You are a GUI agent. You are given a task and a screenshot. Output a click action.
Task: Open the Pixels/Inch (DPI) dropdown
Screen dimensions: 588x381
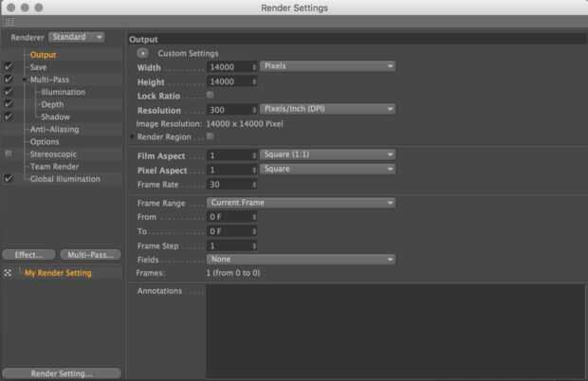click(327, 109)
